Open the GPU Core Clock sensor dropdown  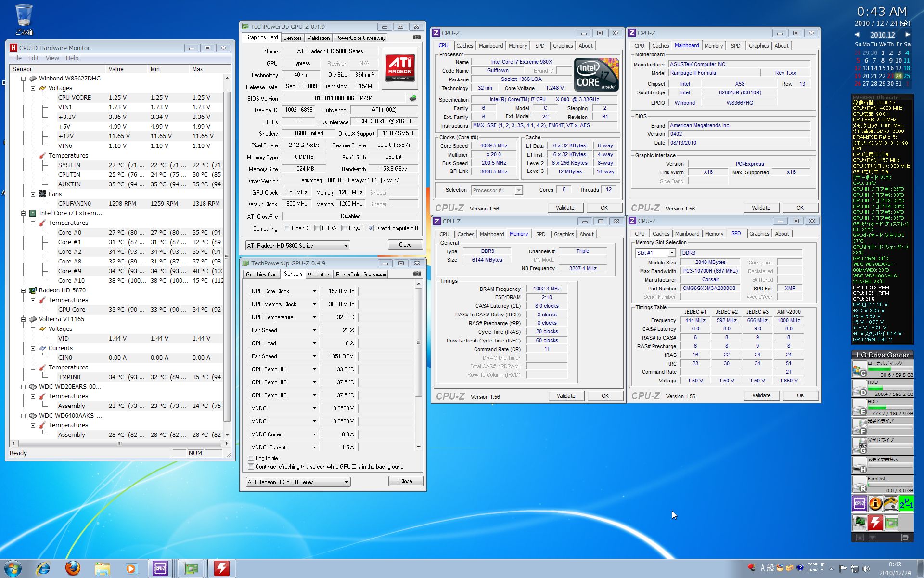coord(314,291)
